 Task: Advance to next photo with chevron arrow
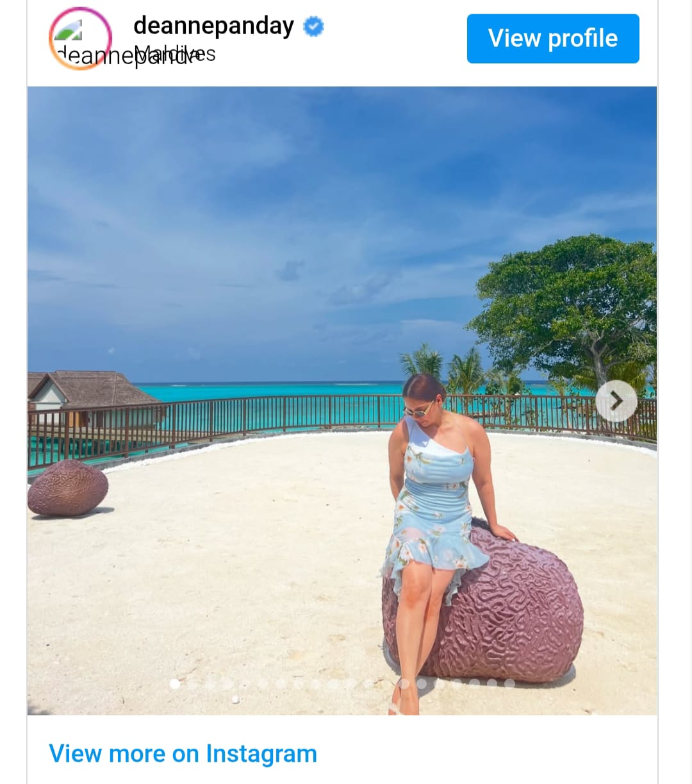point(616,401)
